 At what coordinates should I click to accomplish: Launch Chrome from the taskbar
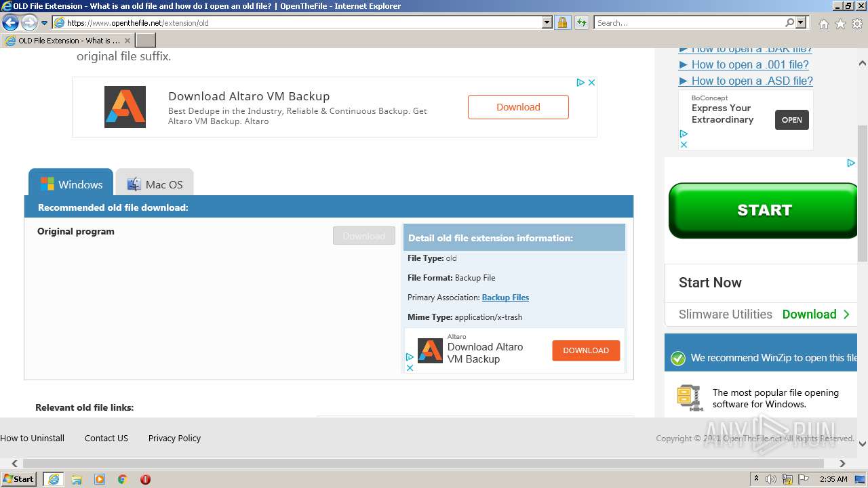pos(123,479)
